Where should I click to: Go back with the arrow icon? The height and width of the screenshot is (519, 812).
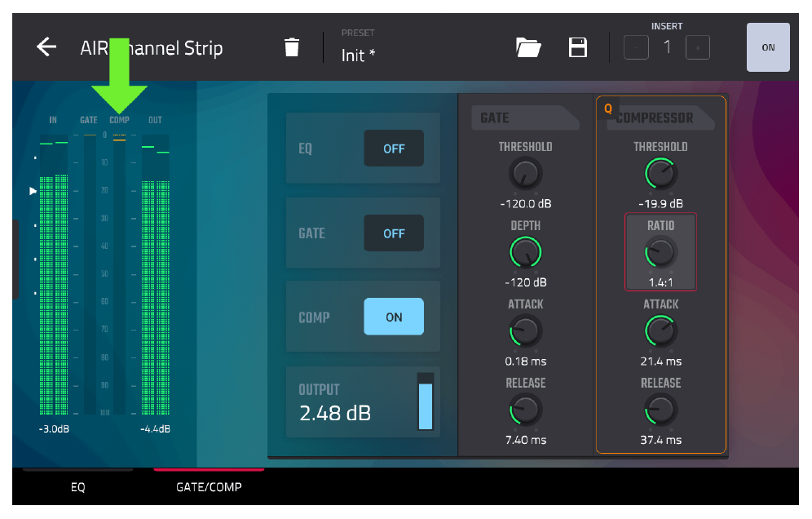(46, 47)
